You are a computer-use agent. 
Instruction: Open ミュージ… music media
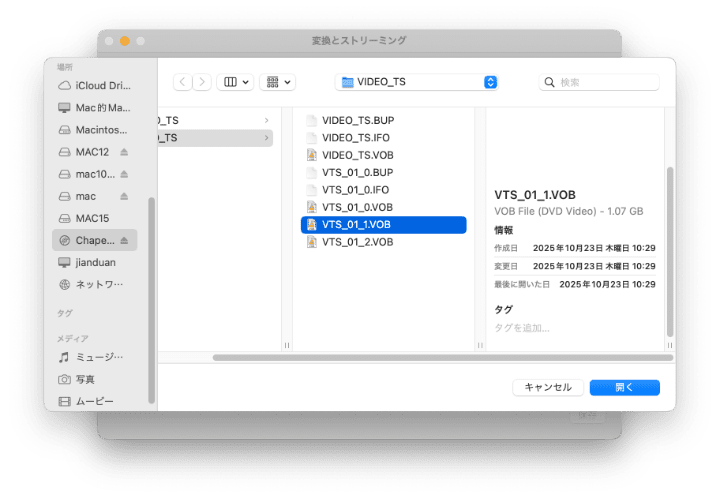(x=95, y=357)
